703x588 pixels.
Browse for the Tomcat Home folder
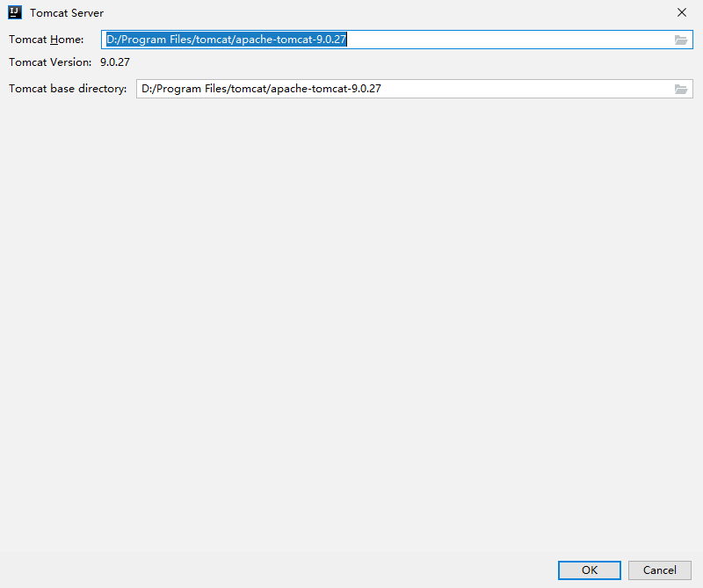pos(681,40)
